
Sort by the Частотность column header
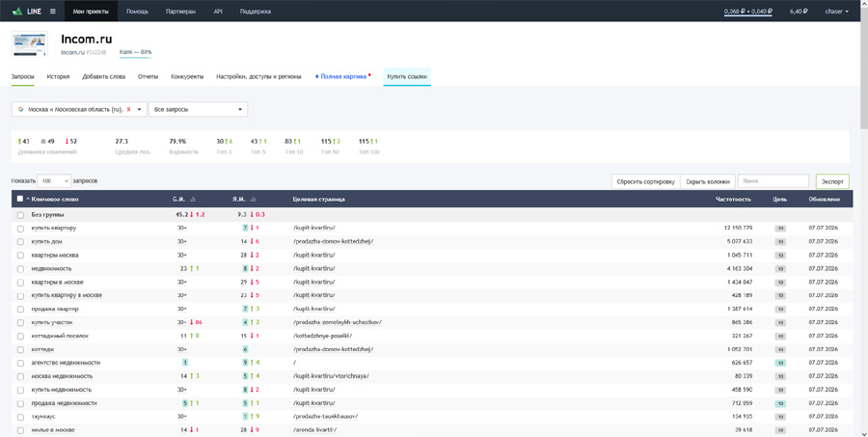coord(733,199)
